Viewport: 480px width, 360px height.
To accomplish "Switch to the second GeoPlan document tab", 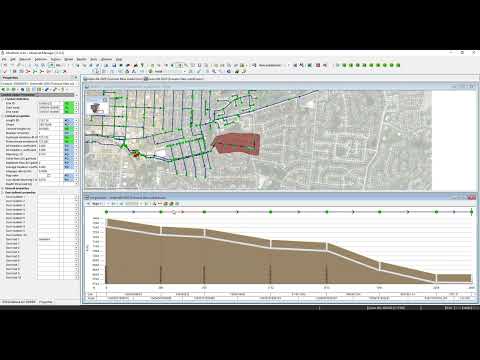I will (175, 79).
